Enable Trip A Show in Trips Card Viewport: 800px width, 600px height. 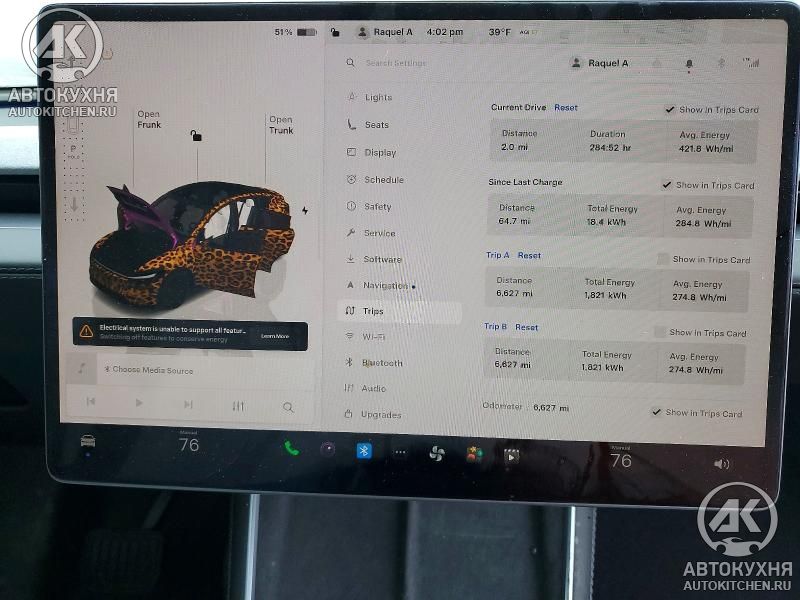pos(663,260)
